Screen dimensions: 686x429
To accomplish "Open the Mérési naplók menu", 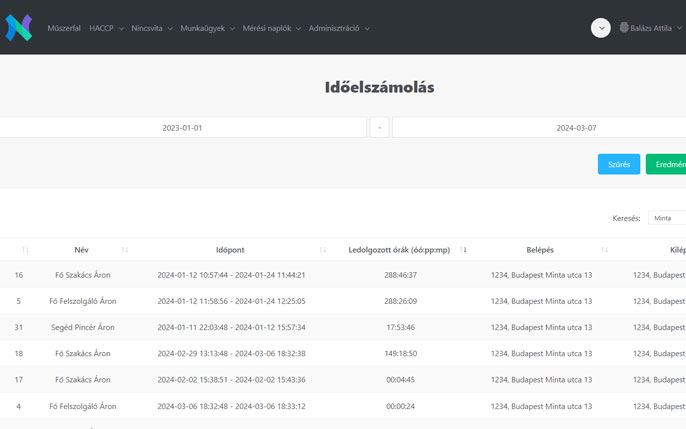I will pyautogui.click(x=271, y=28).
